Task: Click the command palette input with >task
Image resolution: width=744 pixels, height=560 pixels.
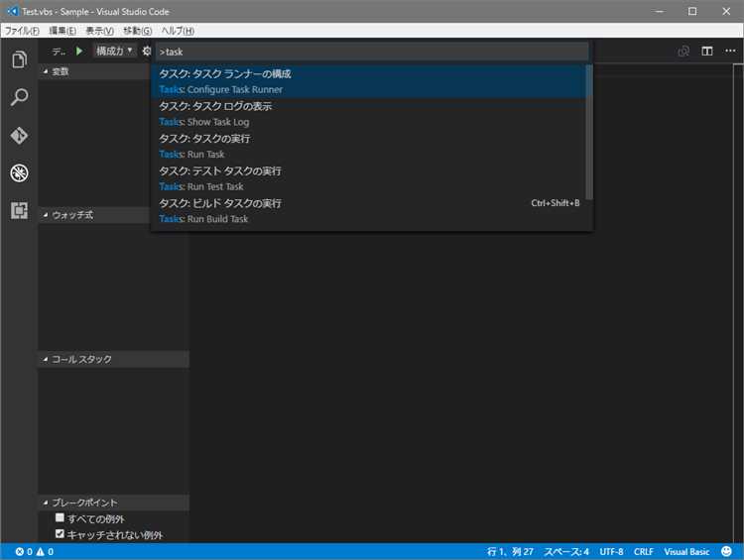Action: [x=372, y=52]
